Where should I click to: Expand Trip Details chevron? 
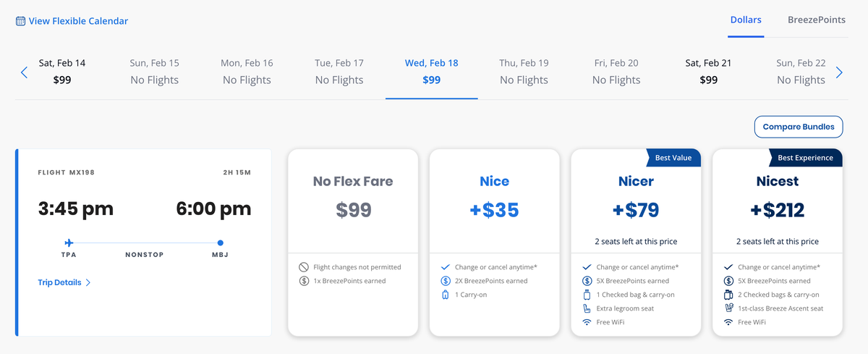click(x=88, y=282)
